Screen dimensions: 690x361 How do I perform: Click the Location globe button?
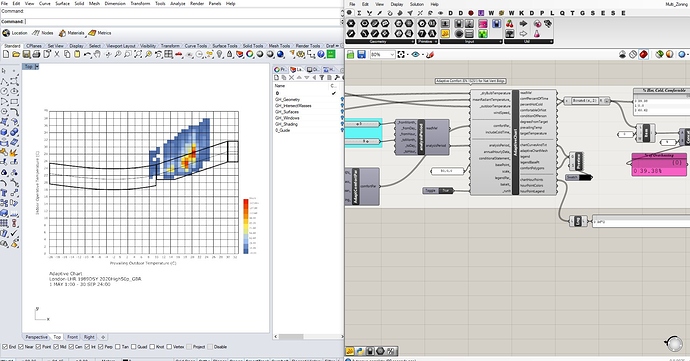15,33
